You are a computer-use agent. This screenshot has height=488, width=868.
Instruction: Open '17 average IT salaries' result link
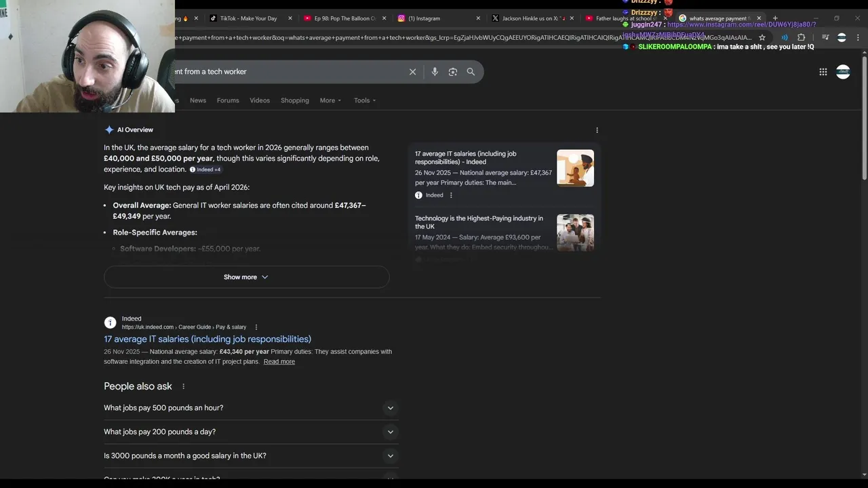coord(208,339)
